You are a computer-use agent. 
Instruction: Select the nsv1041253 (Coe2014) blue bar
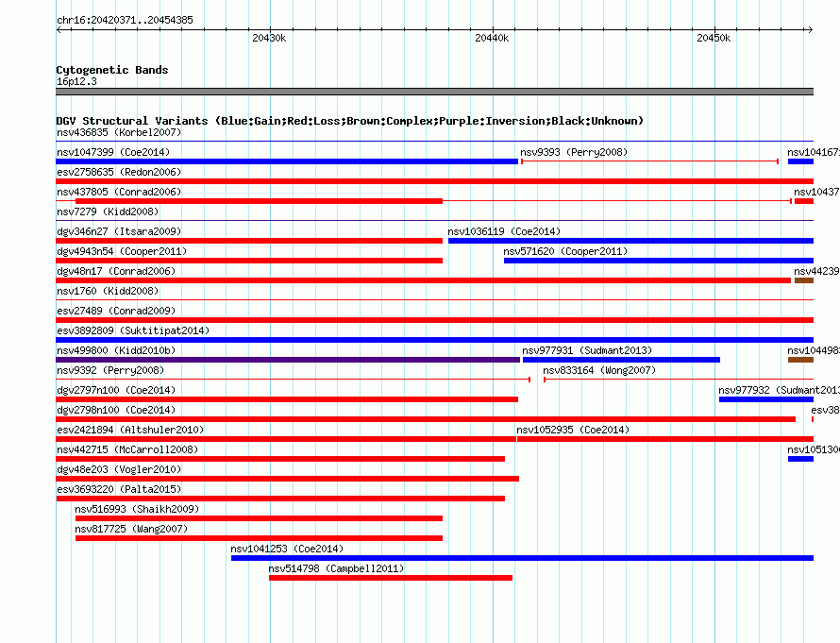(x=522, y=558)
